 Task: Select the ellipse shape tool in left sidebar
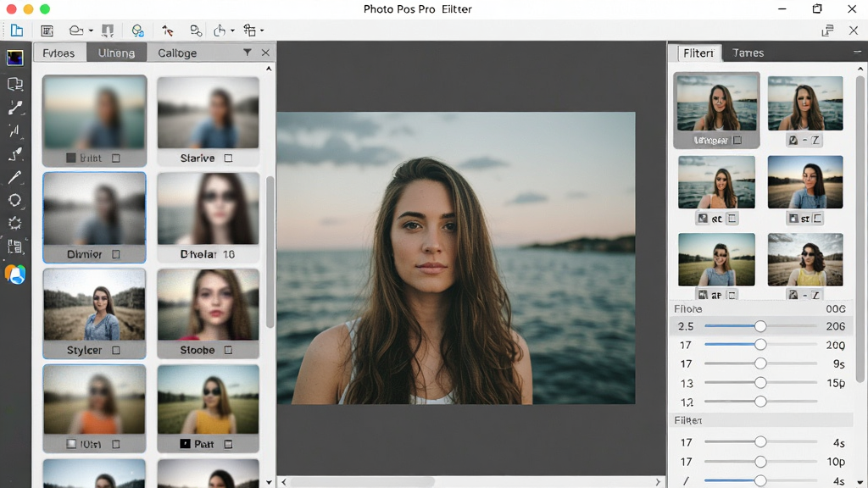(15, 200)
